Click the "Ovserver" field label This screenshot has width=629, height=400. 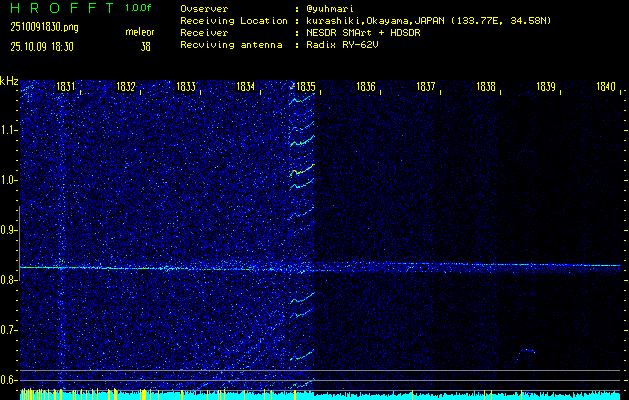204,9
